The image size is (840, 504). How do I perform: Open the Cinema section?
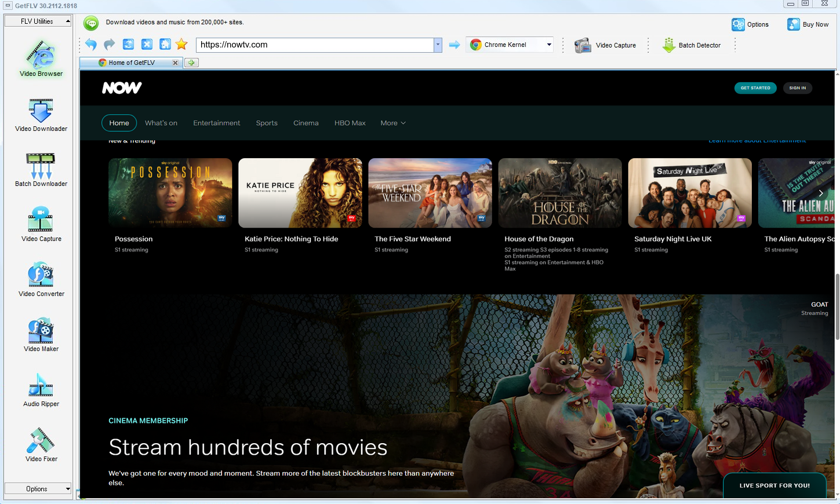306,123
